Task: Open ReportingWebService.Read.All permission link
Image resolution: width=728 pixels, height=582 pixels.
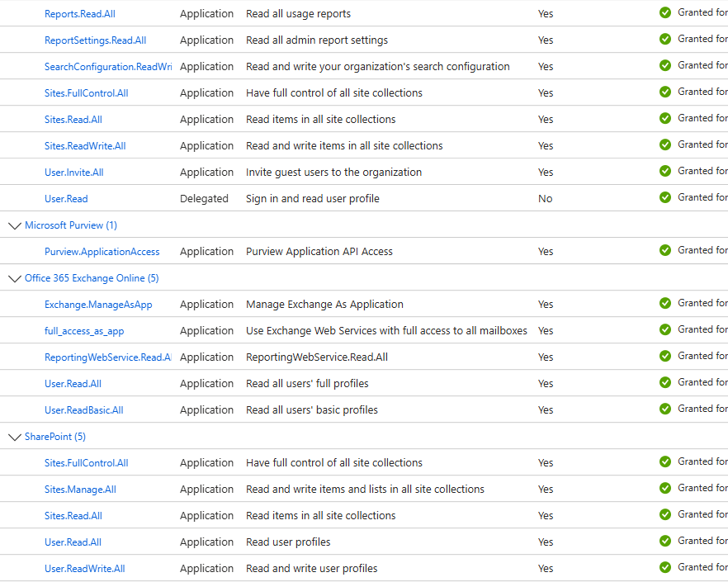Action: [107, 357]
